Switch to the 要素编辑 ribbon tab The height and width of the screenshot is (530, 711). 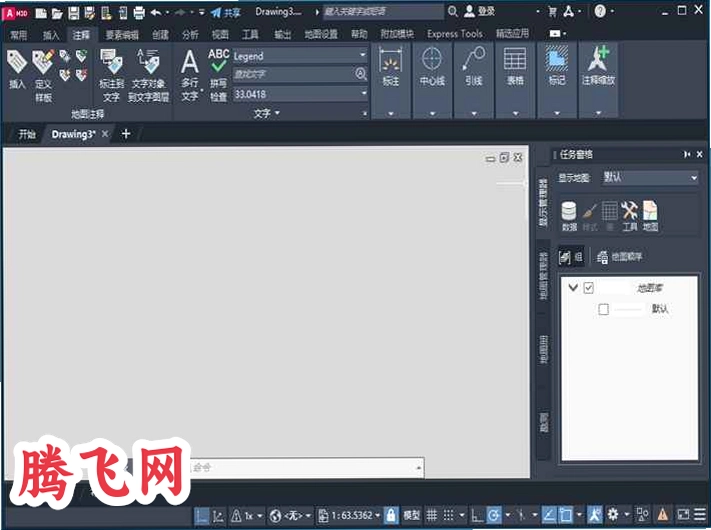(x=122, y=34)
